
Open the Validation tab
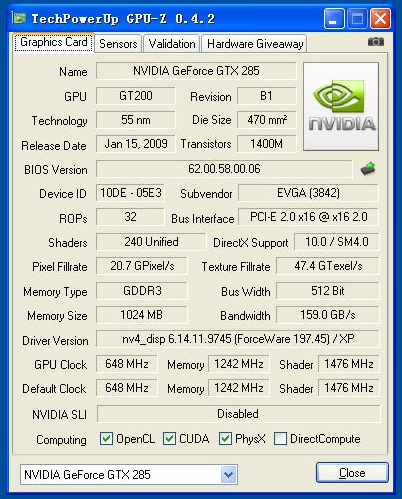172,44
